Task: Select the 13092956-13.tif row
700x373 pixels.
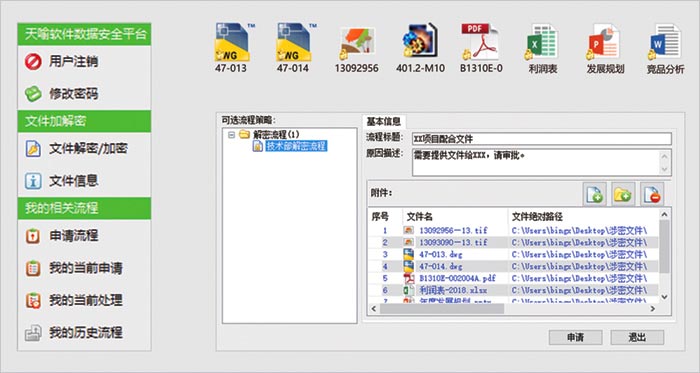Action: click(x=513, y=230)
